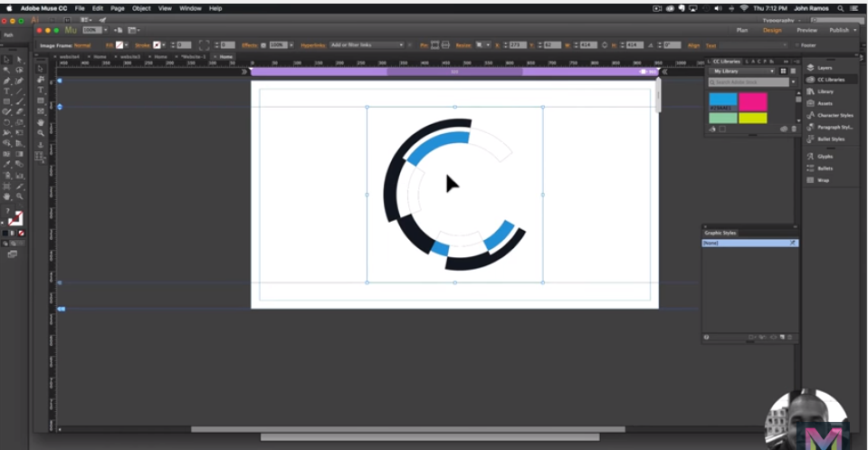Switch CC Libraries to grid view
Image resolution: width=868 pixels, height=450 pixels.
[x=783, y=72]
